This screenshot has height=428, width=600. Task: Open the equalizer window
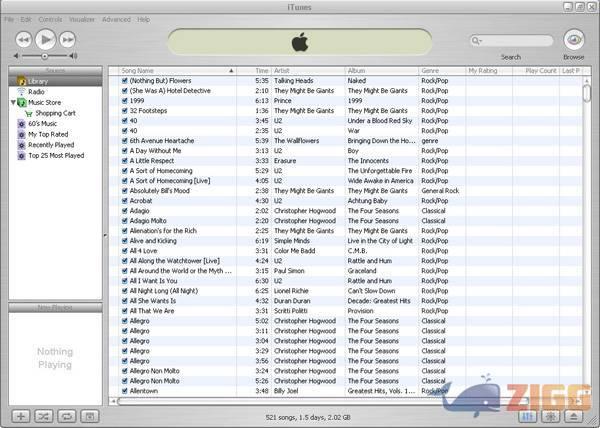point(528,417)
